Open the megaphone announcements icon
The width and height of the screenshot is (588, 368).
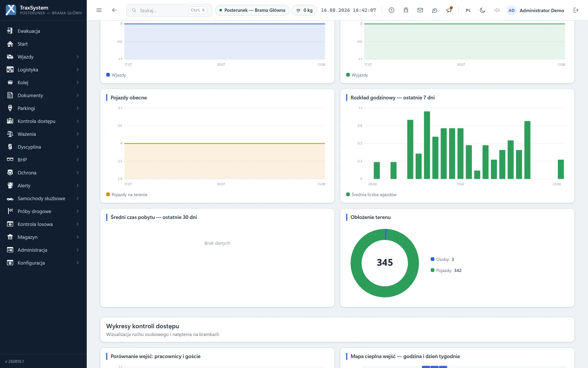point(449,10)
